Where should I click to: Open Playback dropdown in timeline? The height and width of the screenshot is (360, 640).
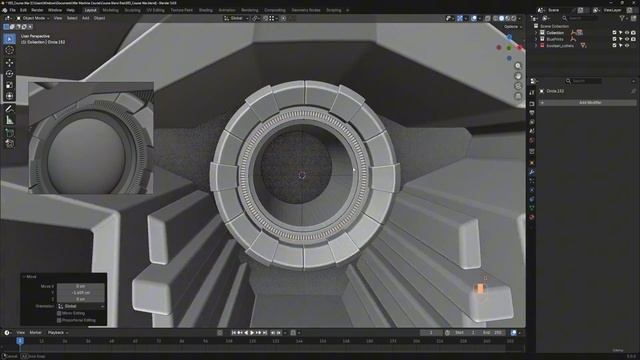(58, 333)
